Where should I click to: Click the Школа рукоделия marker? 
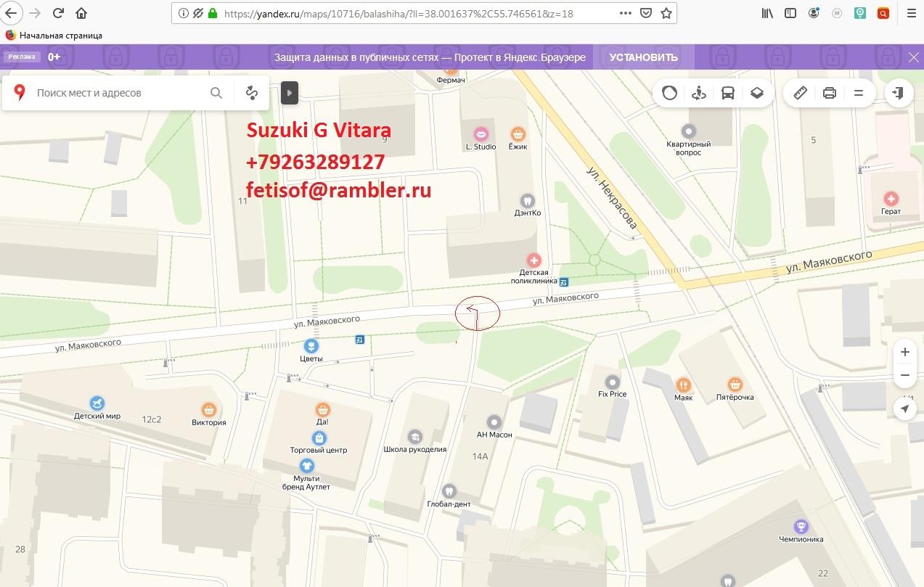point(415,437)
